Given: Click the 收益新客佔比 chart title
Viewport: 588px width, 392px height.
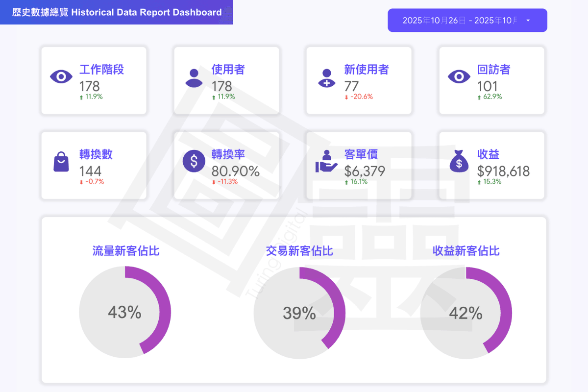Looking at the screenshot, I should tap(466, 251).
